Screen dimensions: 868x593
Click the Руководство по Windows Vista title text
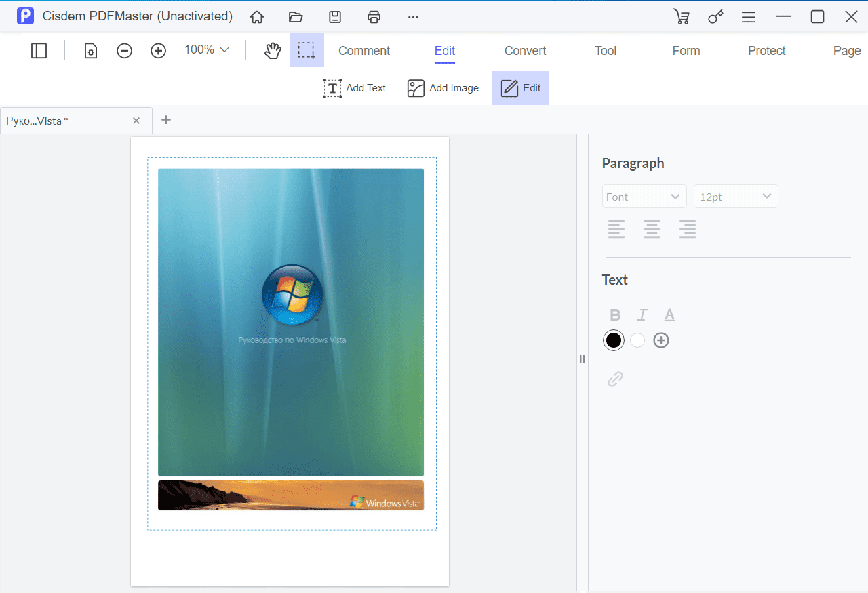pyautogui.click(x=292, y=340)
